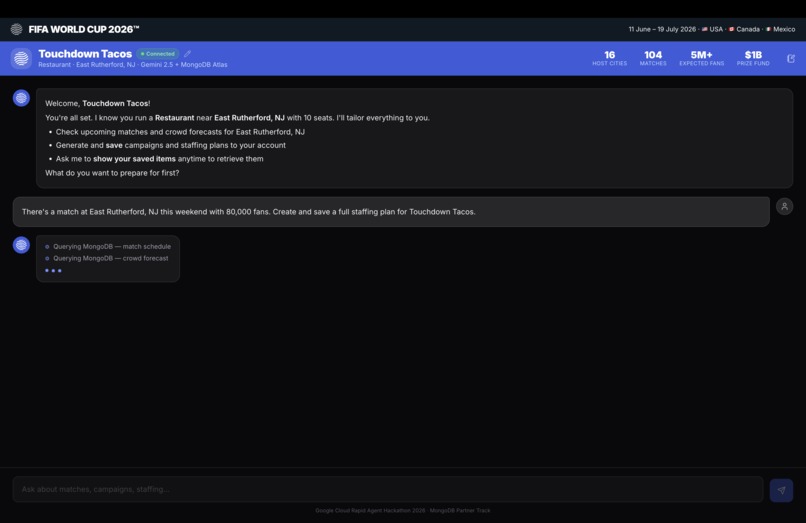This screenshot has width=806, height=523.
Task: Click the '104 Matches' stat
Action: (653, 58)
